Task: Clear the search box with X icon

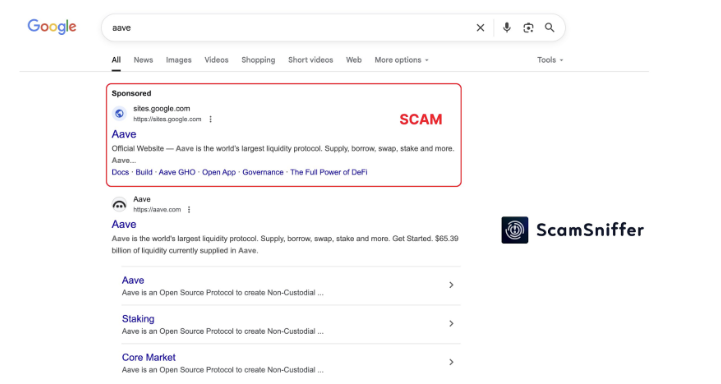Action: pyautogui.click(x=480, y=28)
